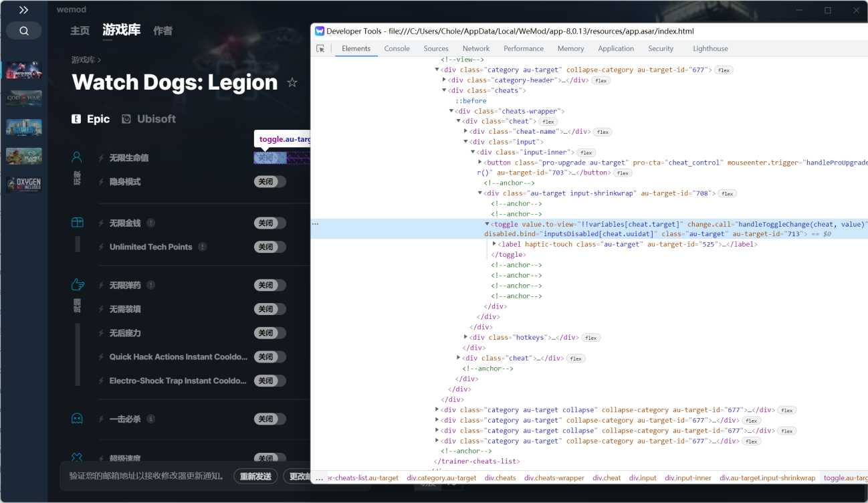Click the inventory box category icon
This screenshot has width=868, height=503.
point(78,223)
